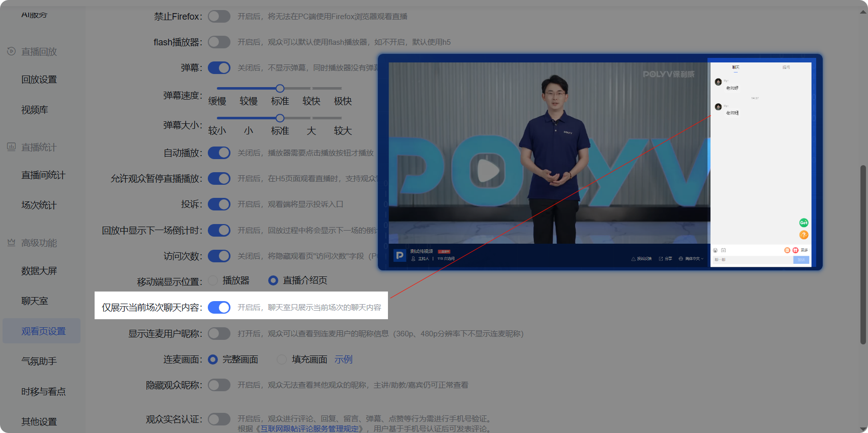868x433 pixels.
Task: Toggle the flash播放器 switch
Action: (x=219, y=42)
